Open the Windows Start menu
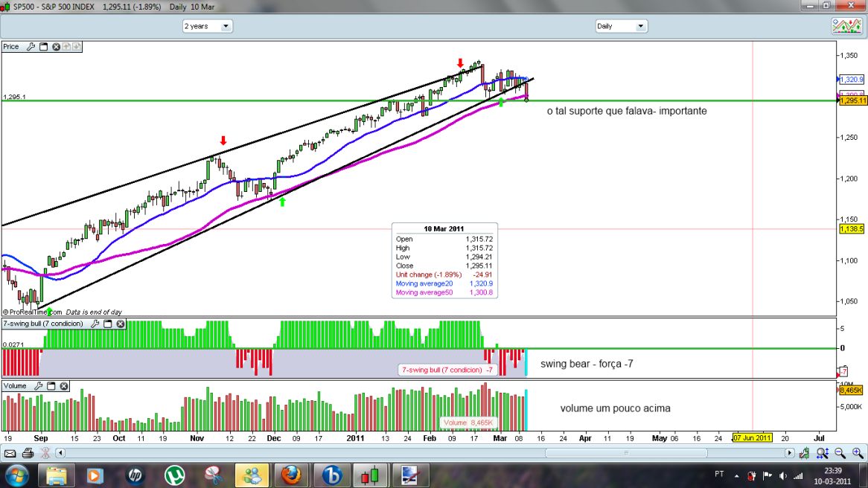 16,475
